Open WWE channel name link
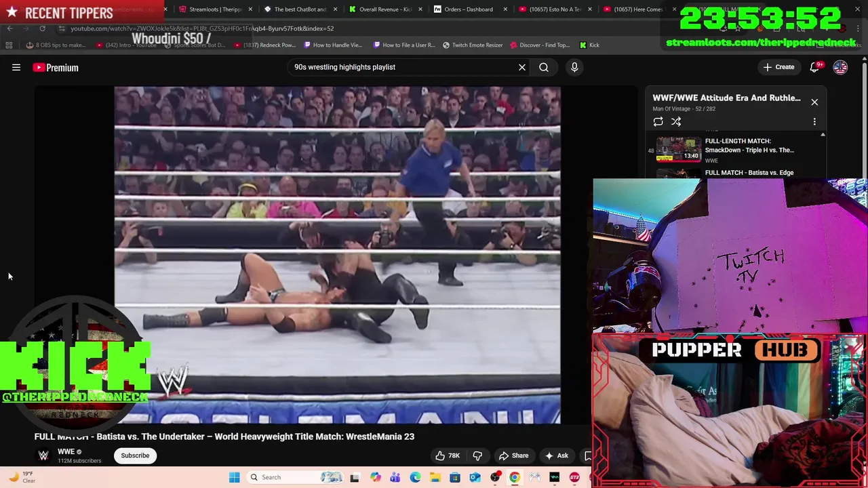This screenshot has width=868, height=488. click(66, 451)
